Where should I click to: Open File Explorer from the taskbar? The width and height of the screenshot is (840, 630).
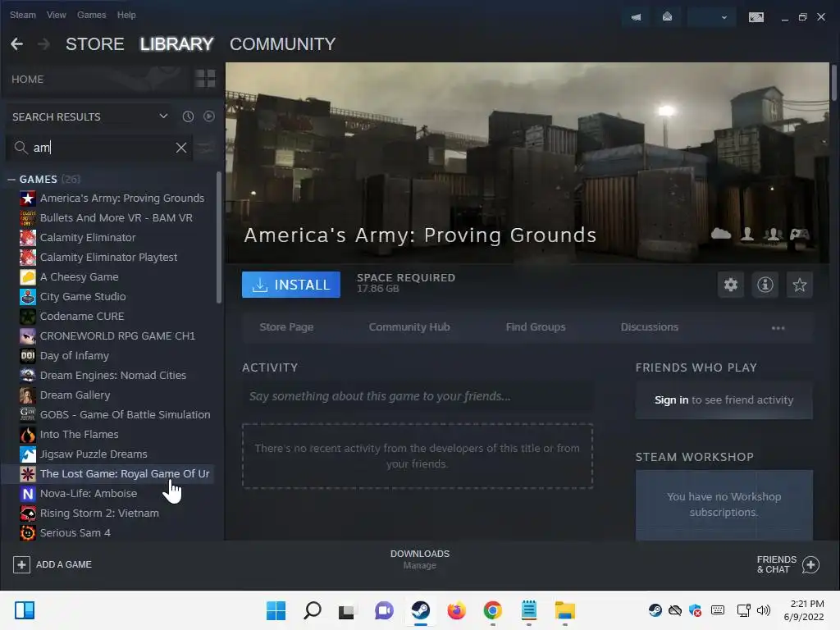click(564, 610)
